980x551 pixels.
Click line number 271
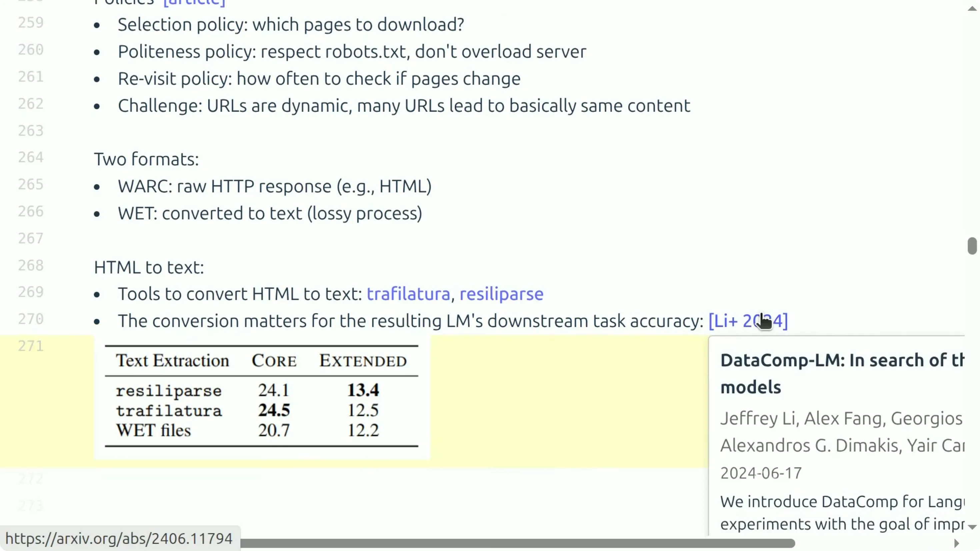coord(31,346)
